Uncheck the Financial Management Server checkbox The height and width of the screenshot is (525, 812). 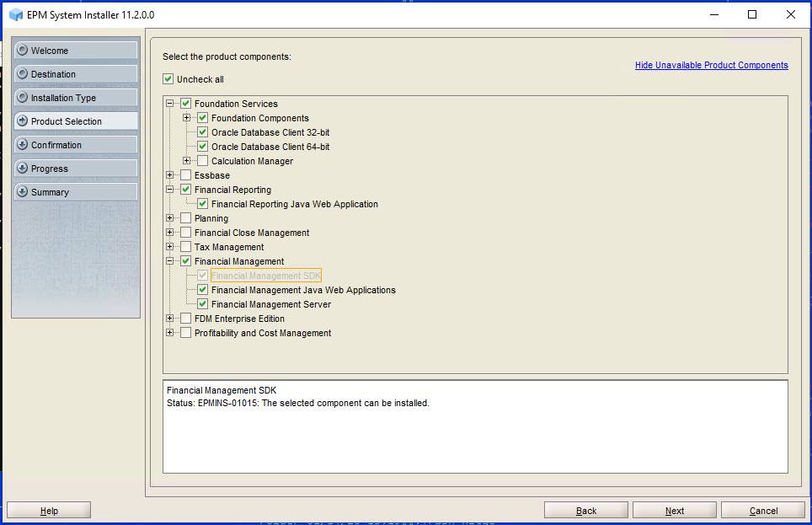202,303
